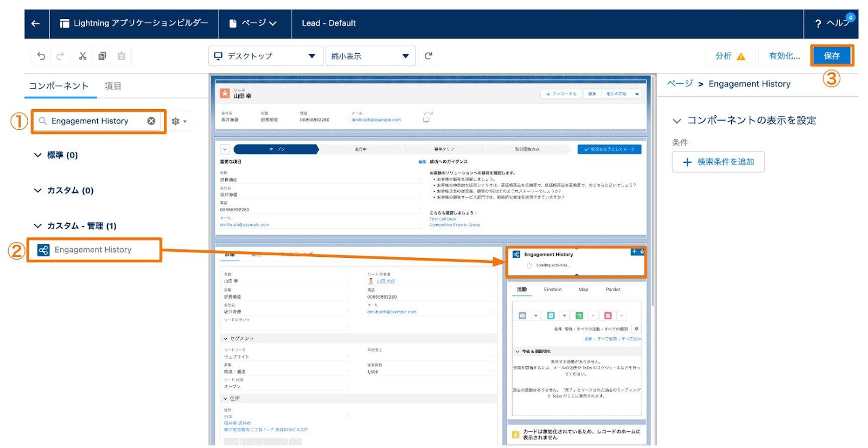
Task: Click the undo icon
Action: 41,56
